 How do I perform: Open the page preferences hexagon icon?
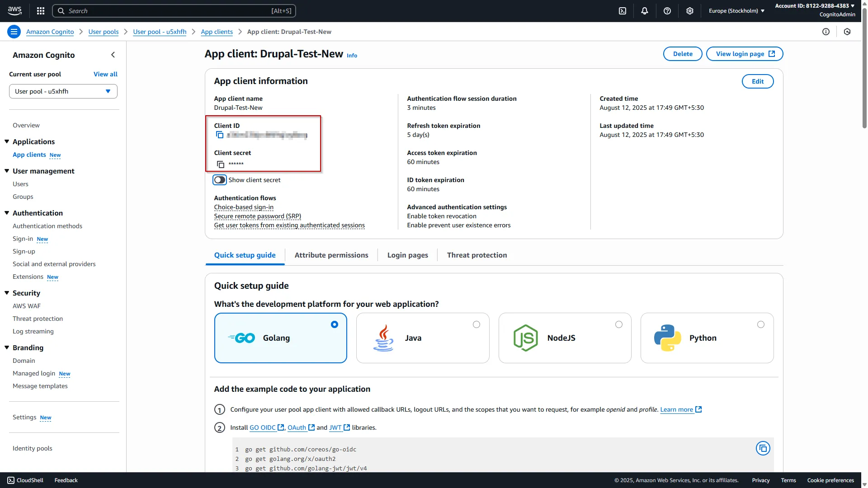[x=847, y=32]
